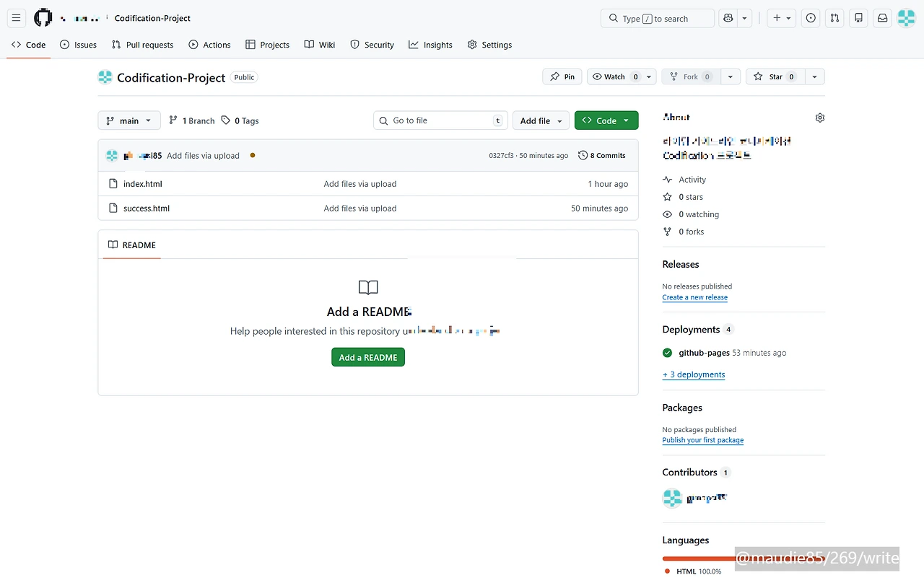
Task: Open the Packages heading link
Action: [x=682, y=408]
